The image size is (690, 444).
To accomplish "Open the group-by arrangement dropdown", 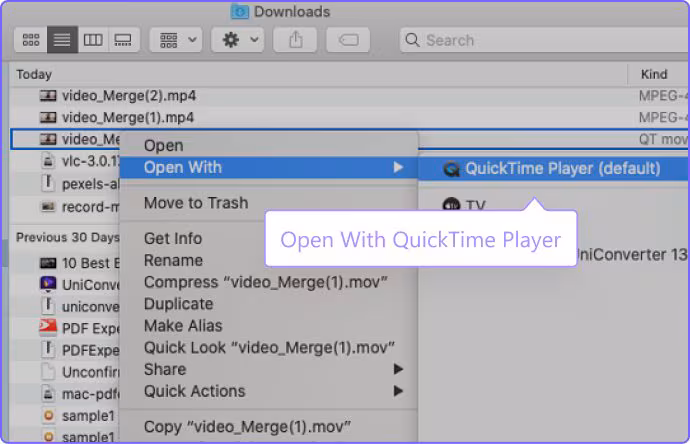I will [176, 40].
